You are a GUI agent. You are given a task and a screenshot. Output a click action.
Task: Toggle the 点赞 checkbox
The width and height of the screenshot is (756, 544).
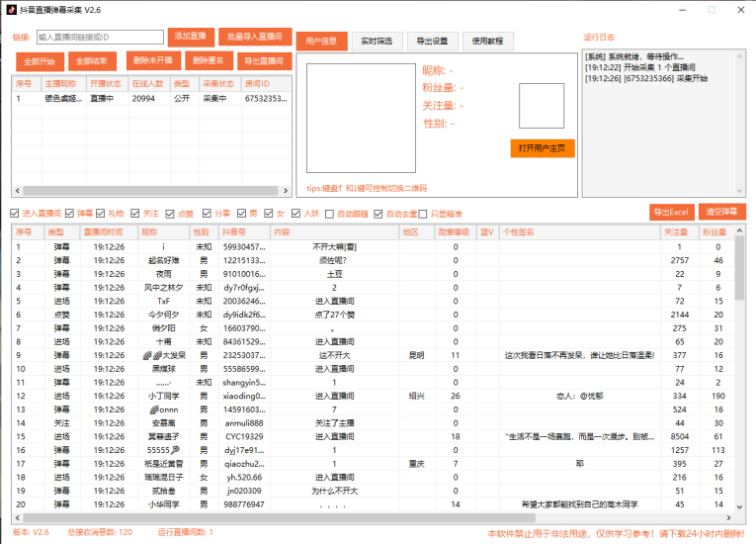pos(170,214)
